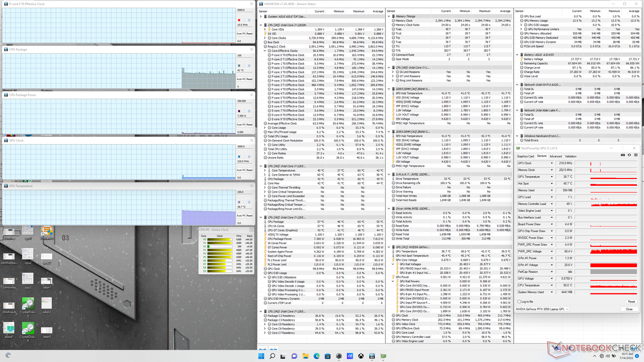
Task: Click the GPU-Z refresh icon
Action: (629, 155)
